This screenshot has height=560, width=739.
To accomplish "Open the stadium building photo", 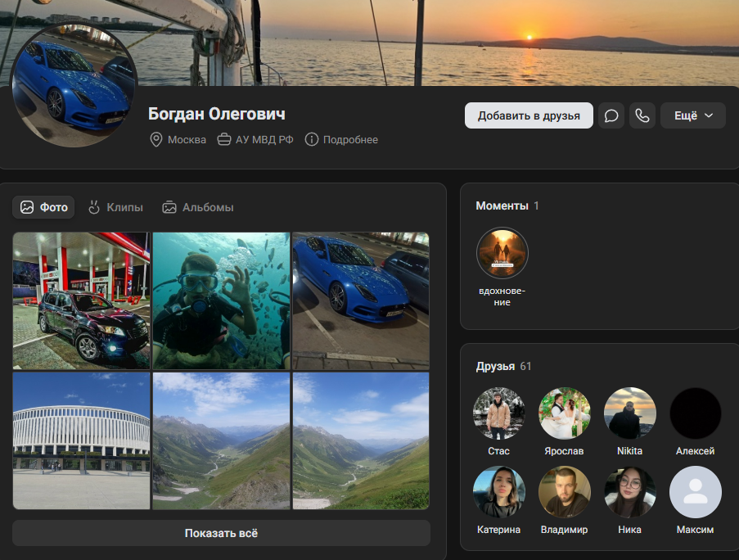I will point(81,440).
